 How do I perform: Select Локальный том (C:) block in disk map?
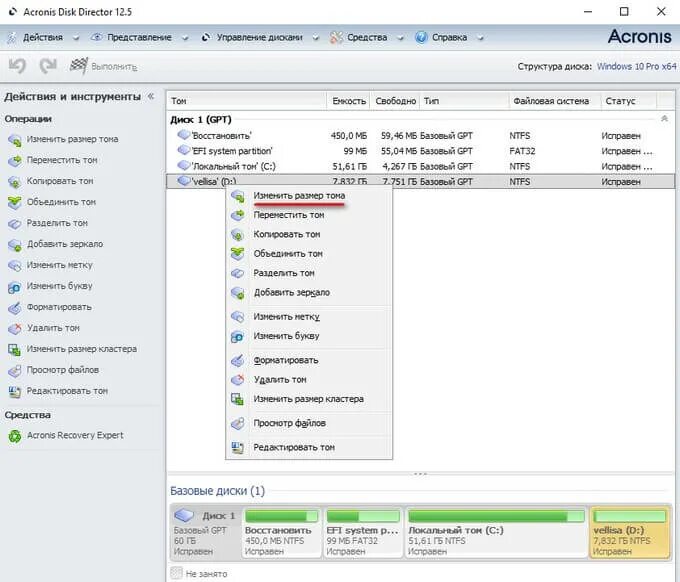click(x=496, y=532)
